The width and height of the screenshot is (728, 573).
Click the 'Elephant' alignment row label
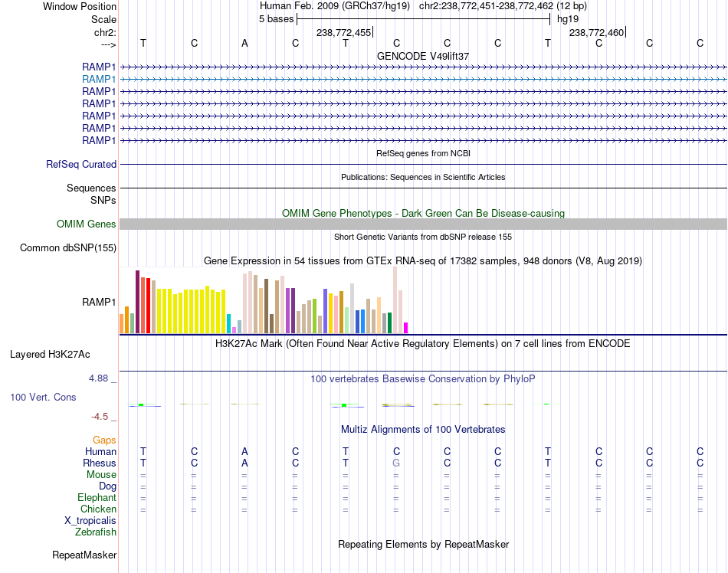[97, 497]
